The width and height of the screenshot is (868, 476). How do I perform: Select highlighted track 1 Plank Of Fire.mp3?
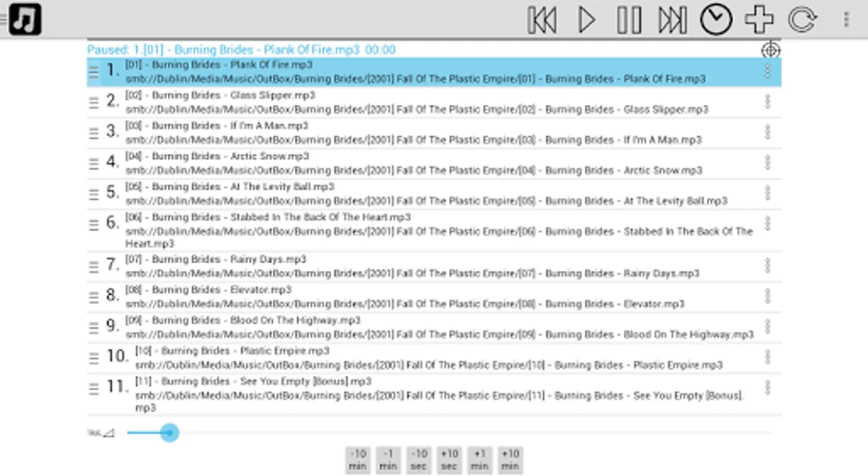pyautogui.click(x=434, y=72)
